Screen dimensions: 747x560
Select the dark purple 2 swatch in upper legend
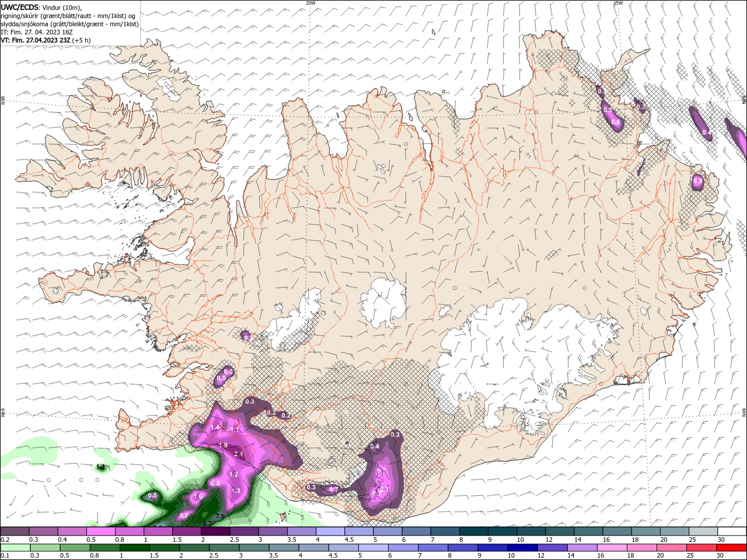click(x=215, y=531)
